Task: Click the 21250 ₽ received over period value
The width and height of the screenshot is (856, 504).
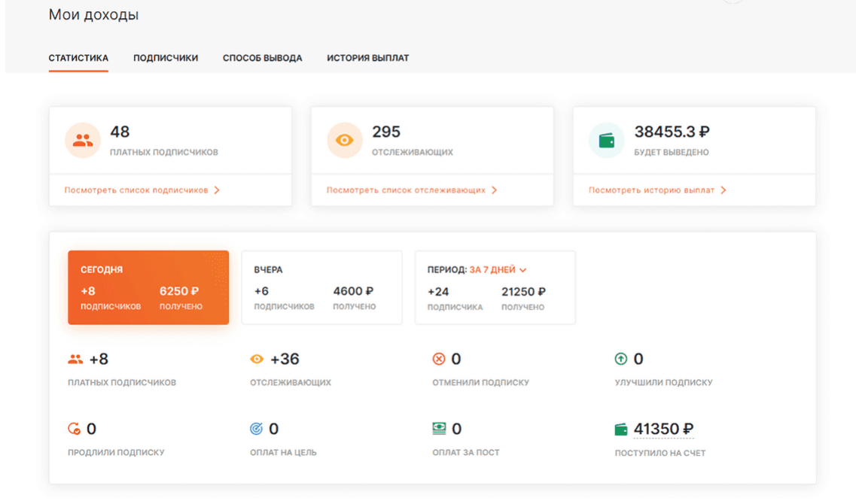Action: tap(523, 292)
